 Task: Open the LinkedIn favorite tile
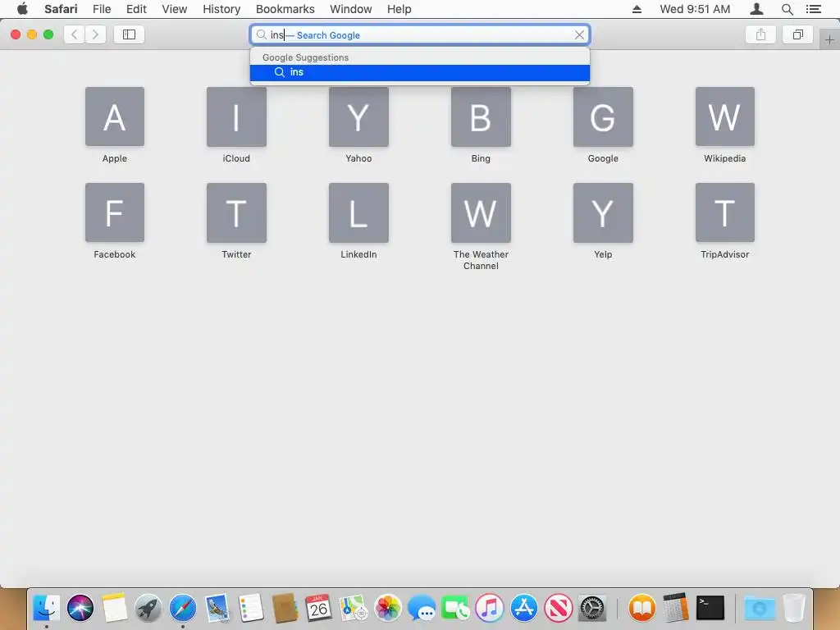(x=358, y=212)
